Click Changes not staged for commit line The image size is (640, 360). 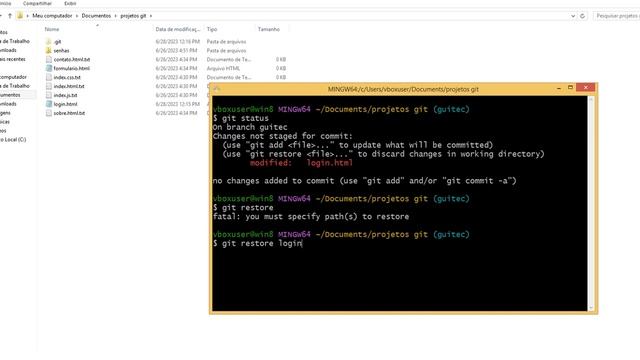[282, 136]
